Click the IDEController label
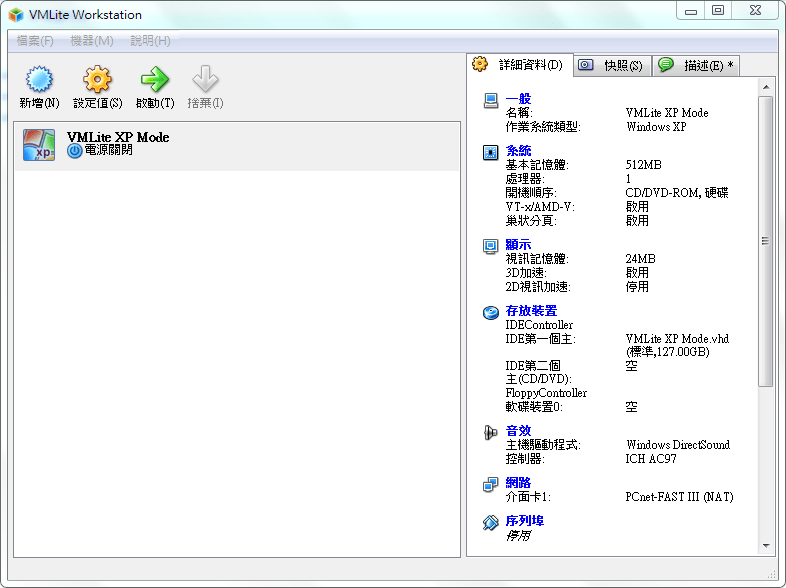Screen dimensions: 786x588 [x=539, y=325]
